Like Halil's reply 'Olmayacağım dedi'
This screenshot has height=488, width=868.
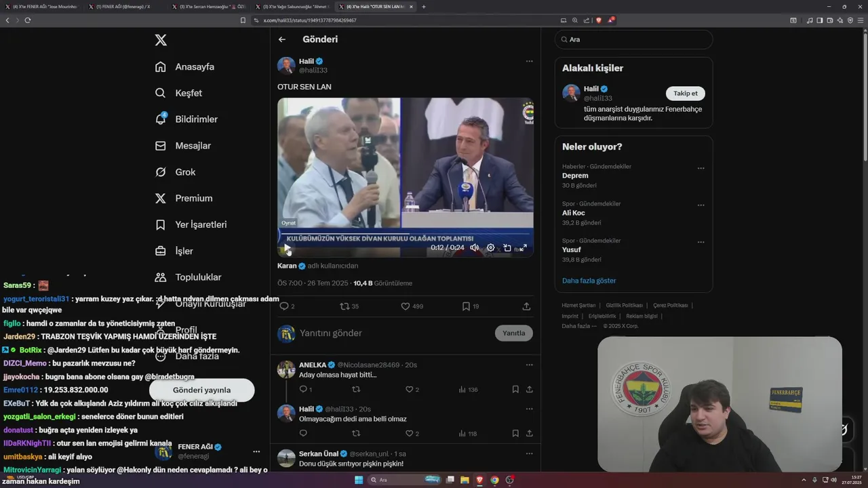pyautogui.click(x=412, y=433)
